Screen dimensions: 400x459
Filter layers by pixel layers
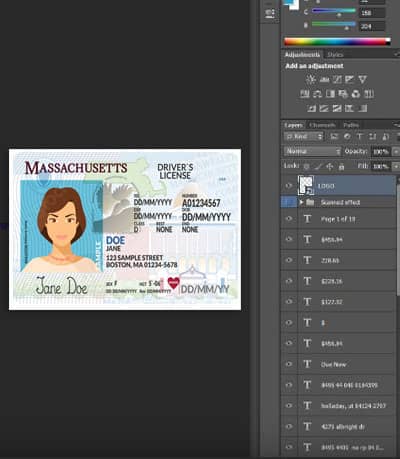coord(334,136)
